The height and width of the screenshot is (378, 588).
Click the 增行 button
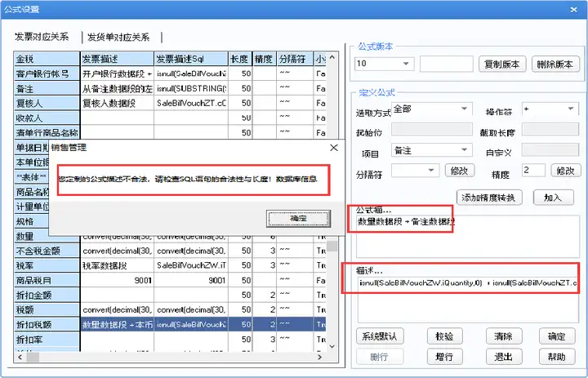point(444,357)
